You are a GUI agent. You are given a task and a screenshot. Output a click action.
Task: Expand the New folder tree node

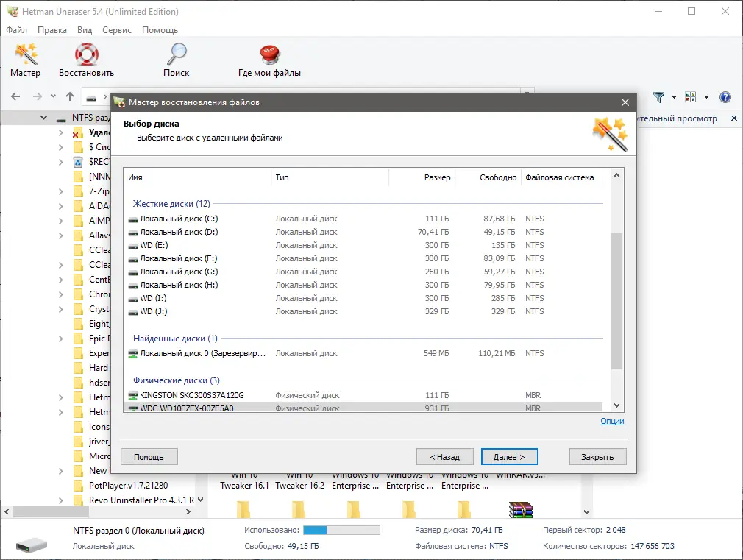click(x=60, y=471)
